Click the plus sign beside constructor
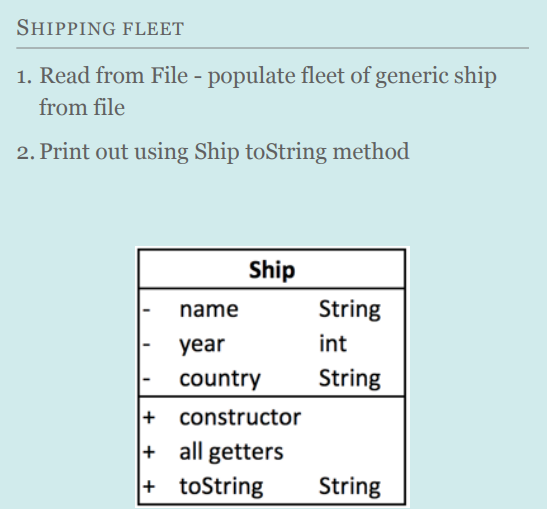Screen dimensions: 547x509 pos(149,417)
